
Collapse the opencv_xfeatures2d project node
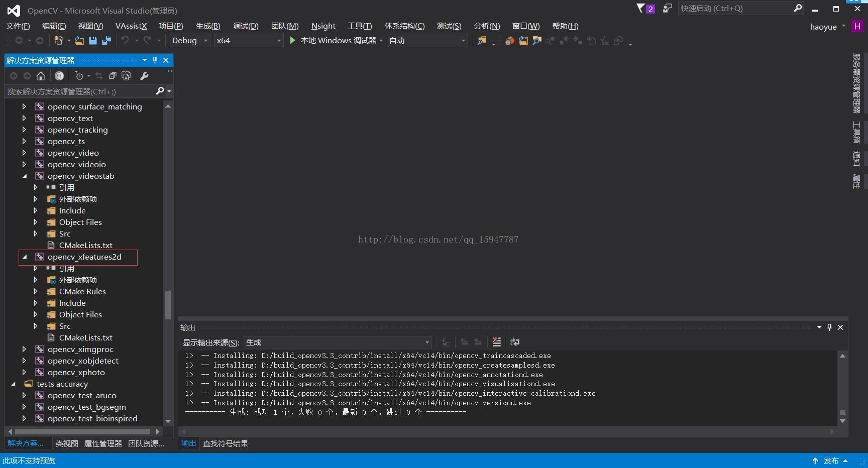[x=24, y=257]
